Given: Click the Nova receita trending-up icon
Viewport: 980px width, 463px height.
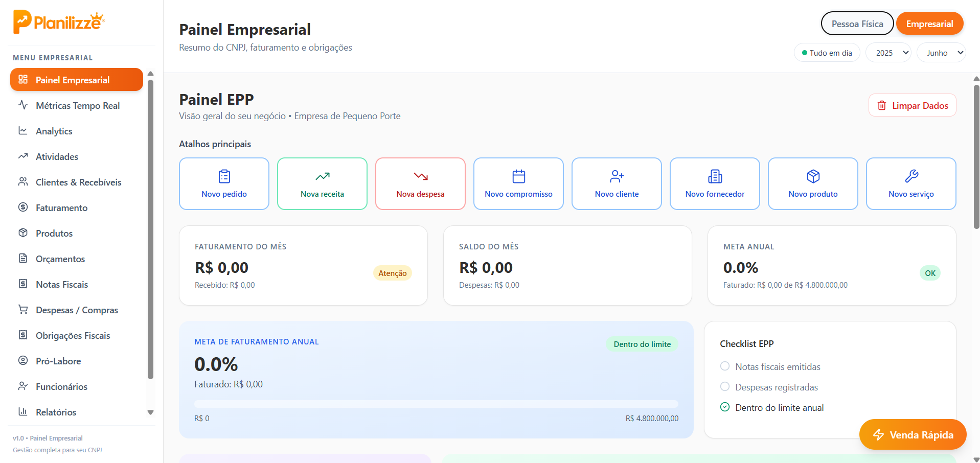Looking at the screenshot, I should (x=322, y=176).
